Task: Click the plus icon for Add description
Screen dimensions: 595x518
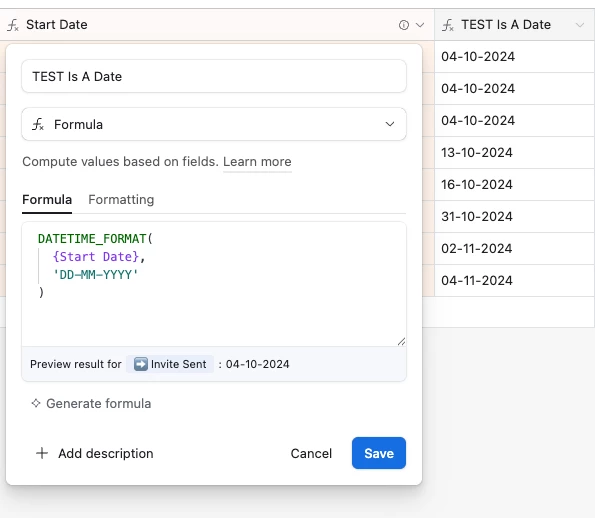Action: point(42,453)
